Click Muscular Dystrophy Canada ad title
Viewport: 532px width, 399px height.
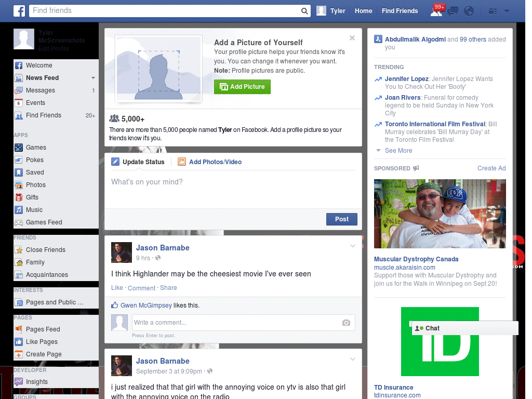point(416,259)
